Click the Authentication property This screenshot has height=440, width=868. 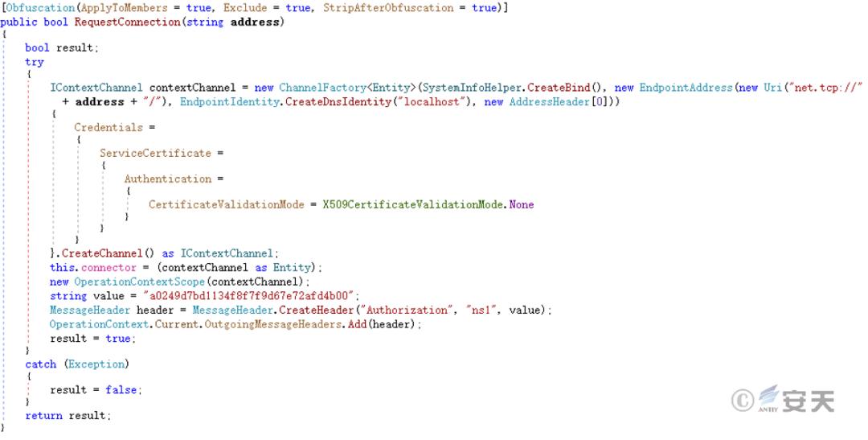pyautogui.click(x=168, y=179)
